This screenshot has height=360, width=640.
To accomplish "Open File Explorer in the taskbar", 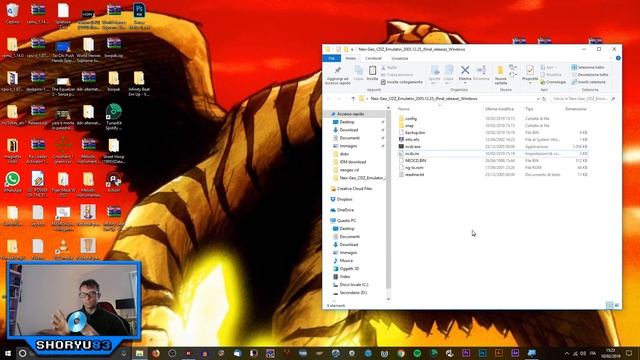I will (x=140, y=353).
